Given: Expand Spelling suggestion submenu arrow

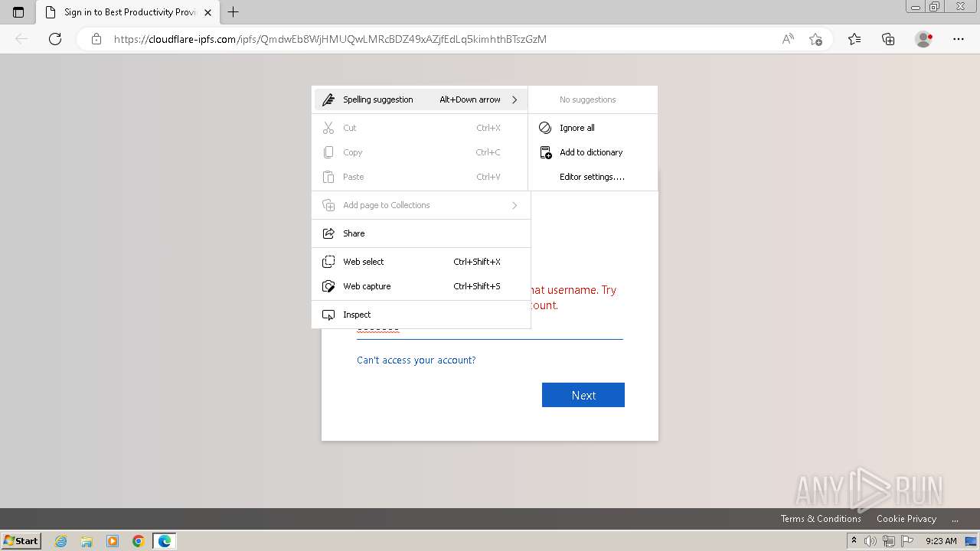Looking at the screenshot, I should pos(514,99).
